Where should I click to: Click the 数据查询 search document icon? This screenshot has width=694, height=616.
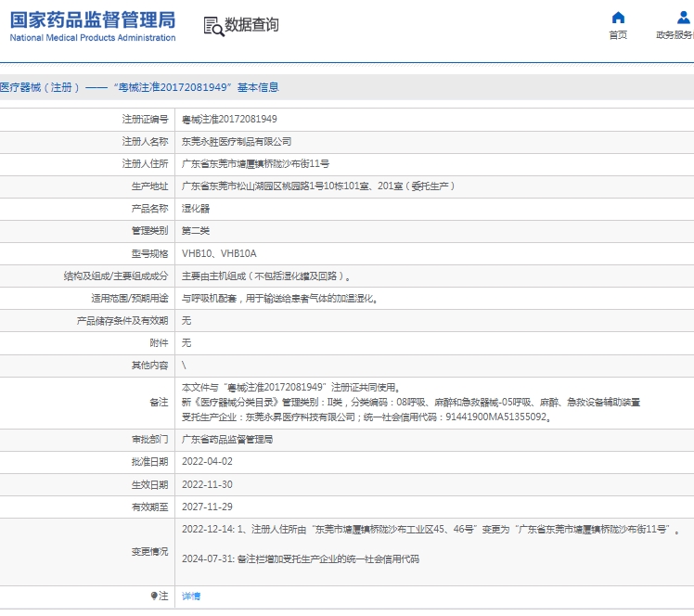(x=213, y=26)
